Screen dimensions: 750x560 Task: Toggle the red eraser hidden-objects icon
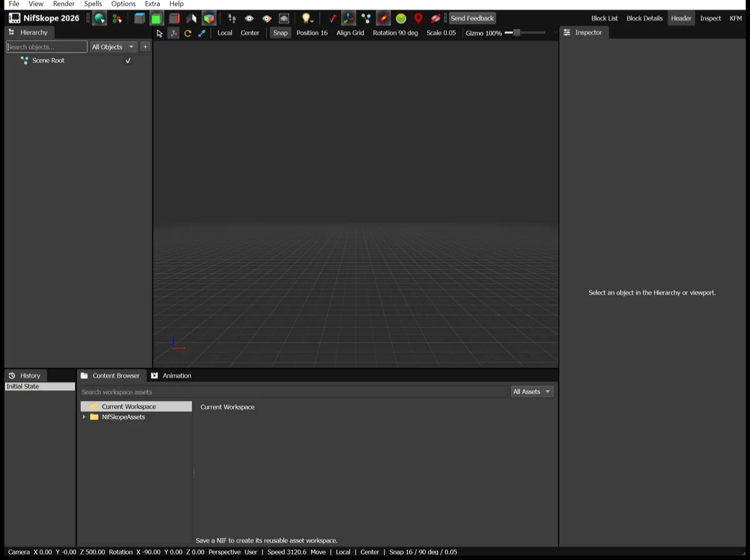tap(436, 19)
